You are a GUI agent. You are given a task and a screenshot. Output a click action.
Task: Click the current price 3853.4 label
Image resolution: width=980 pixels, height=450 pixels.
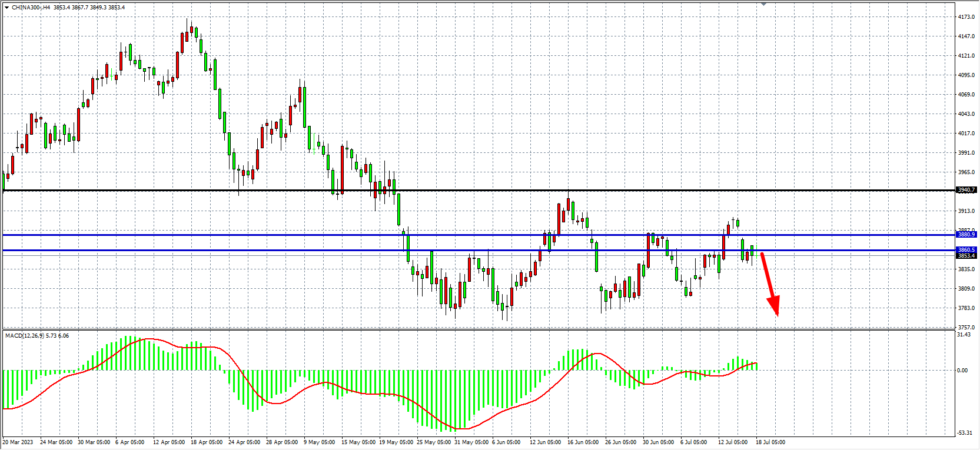[x=966, y=256]
